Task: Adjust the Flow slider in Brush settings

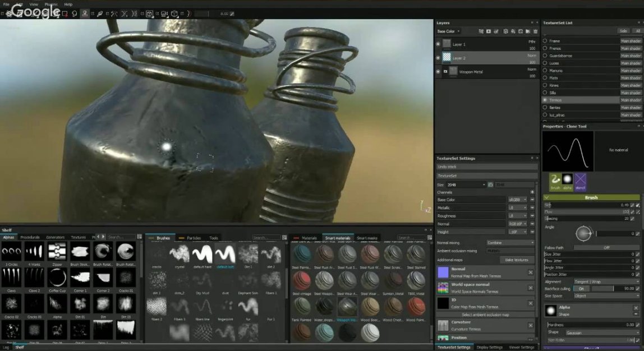Action: [583, 211]
